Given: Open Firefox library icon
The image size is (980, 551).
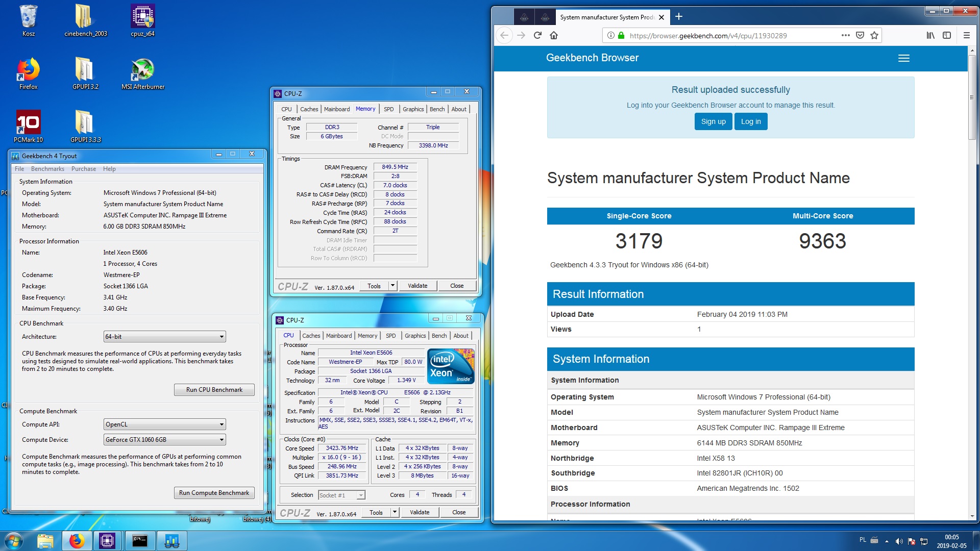Looking at the screenshot, I should (930, 35).
